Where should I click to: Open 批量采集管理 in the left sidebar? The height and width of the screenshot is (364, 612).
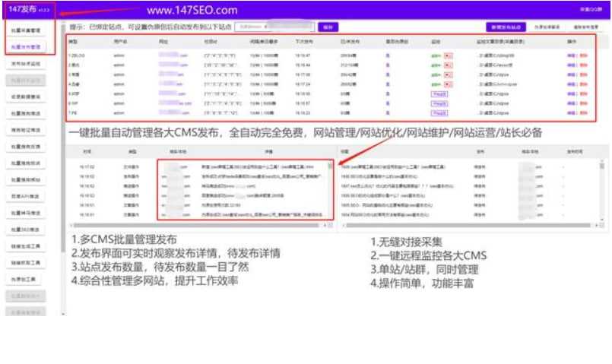(x=26, y=30)
